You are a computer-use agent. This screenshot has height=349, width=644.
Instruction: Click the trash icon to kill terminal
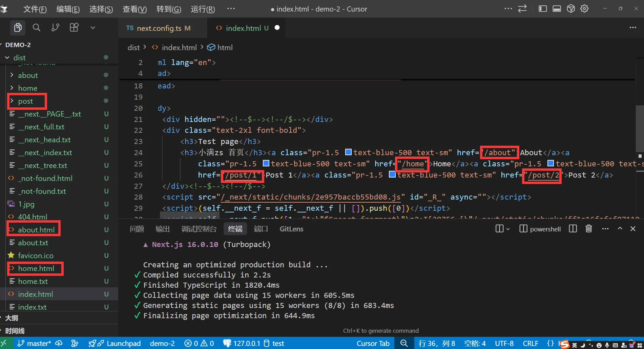[x=589, y=229]
